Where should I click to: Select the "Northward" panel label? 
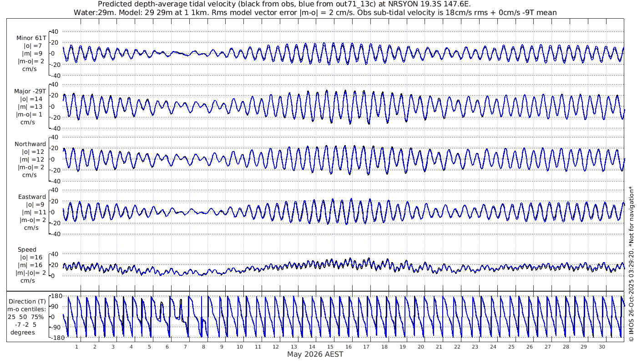[30, 144]
